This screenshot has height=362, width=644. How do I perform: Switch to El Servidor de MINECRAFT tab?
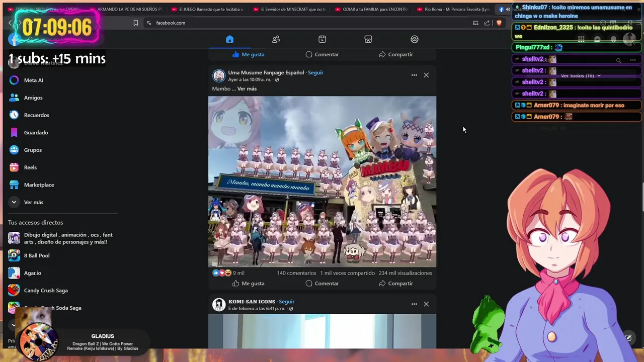coord(291,9)
